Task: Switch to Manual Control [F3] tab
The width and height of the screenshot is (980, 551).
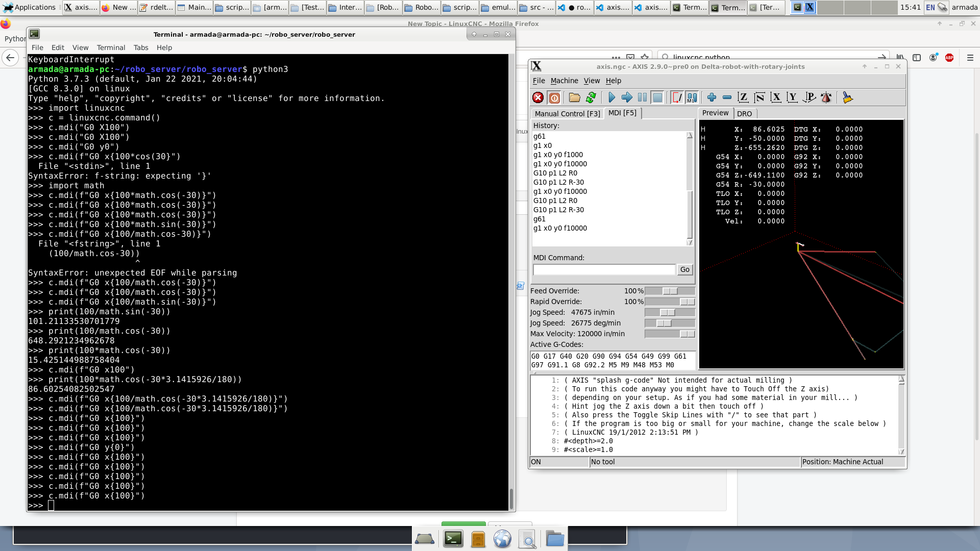Action: click(x=567, y=114)
